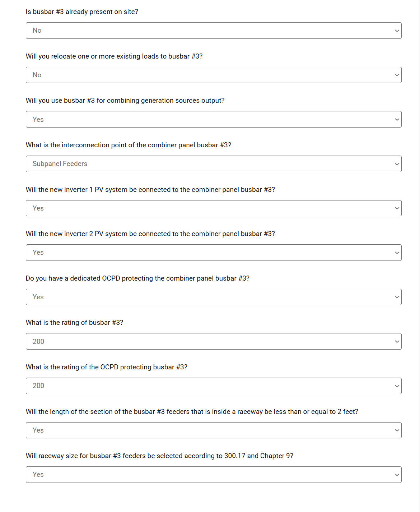Open the combining generation sources output dropdown
The width and height of the screenshot is (420, 512).
(214, 119)
